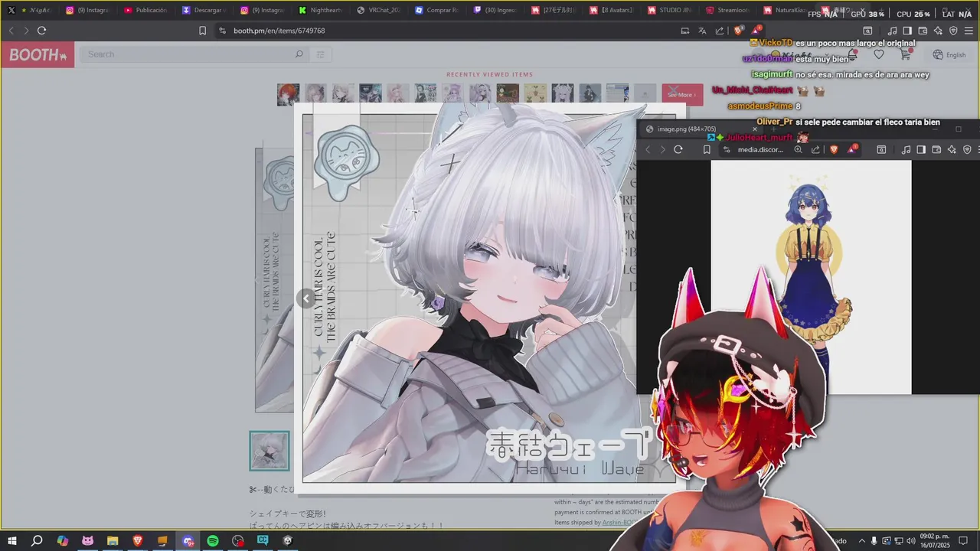Viewport: 980px width, 551px height.
Task: Bookmark the booth.pm page
Action: [202, 31]
